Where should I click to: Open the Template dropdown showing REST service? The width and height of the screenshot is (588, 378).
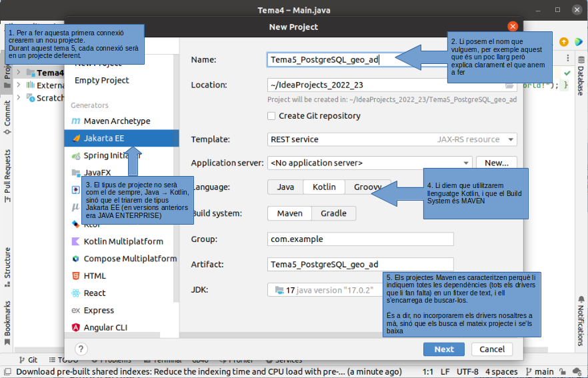tap(392, 139)
